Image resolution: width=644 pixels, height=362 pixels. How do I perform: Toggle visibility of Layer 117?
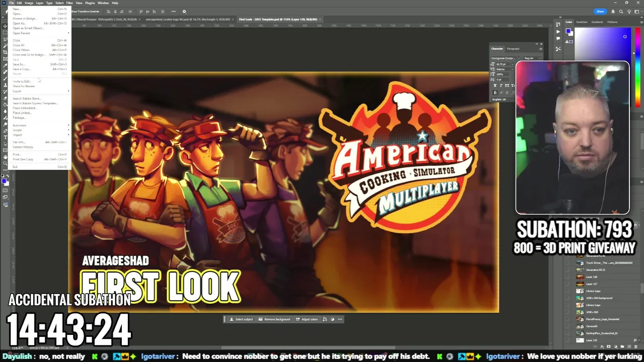[x=567, y=284]
